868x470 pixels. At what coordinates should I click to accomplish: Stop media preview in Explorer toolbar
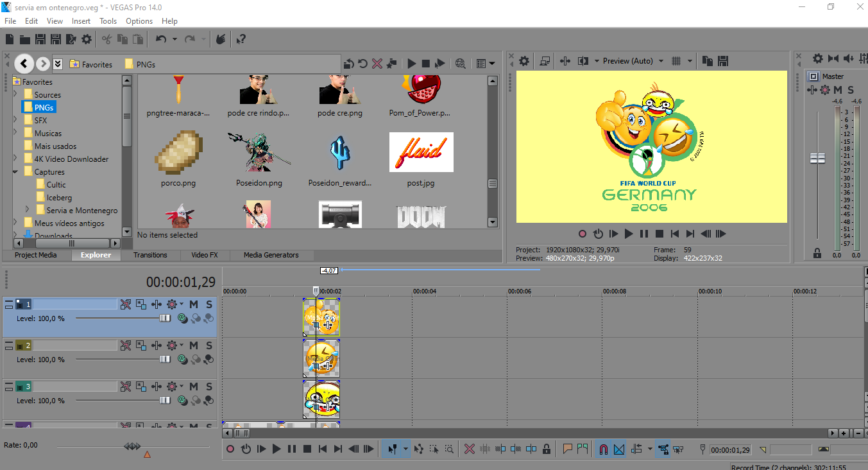coord(425,64)
